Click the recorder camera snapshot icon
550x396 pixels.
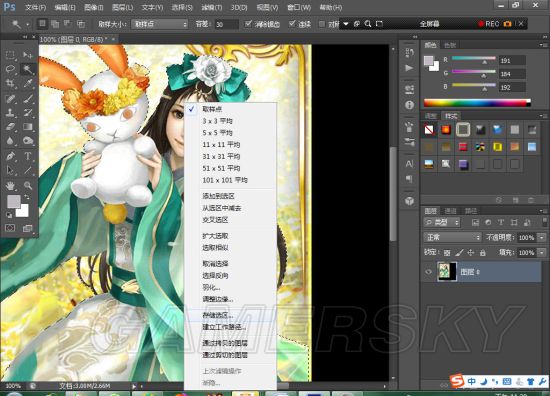[507, 24]
